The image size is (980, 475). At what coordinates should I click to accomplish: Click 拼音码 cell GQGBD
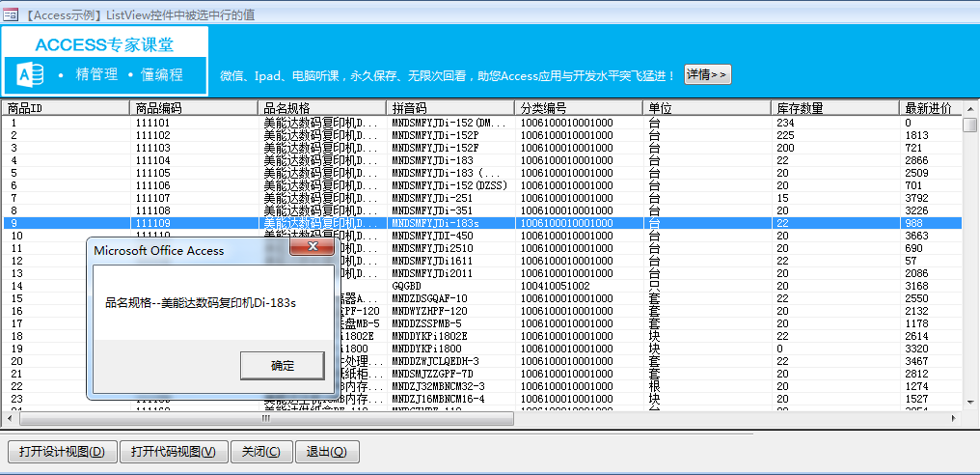(406, 286)
